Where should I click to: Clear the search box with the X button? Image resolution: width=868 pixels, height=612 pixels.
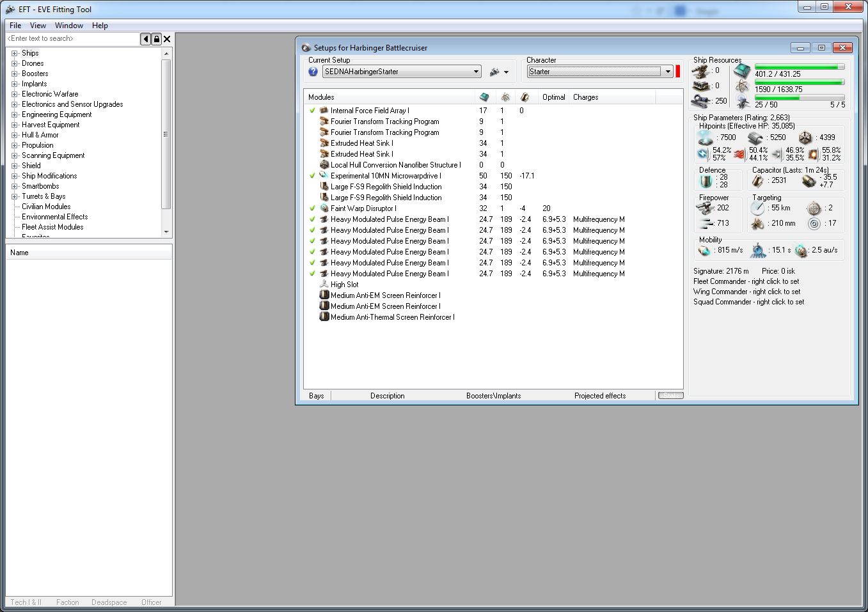tap(167, 39)
